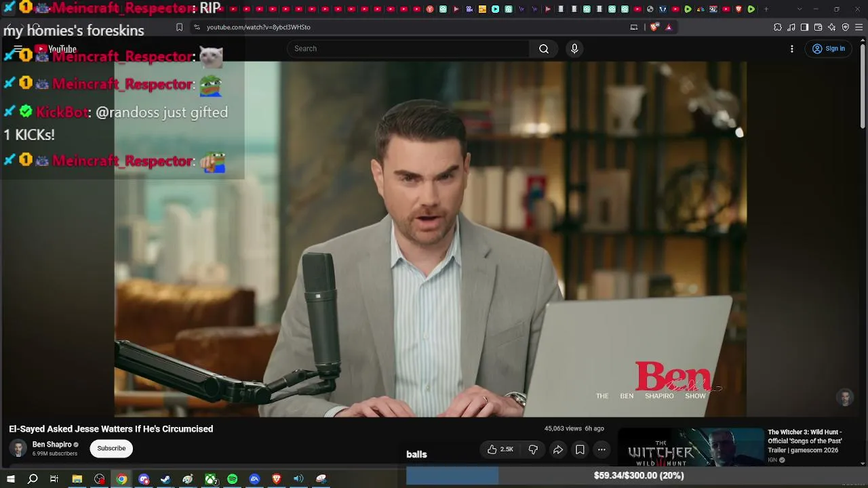868x488 pixels.
Task: Click the Sign in button
Action: pyautogui.click(x=829, y=49)
